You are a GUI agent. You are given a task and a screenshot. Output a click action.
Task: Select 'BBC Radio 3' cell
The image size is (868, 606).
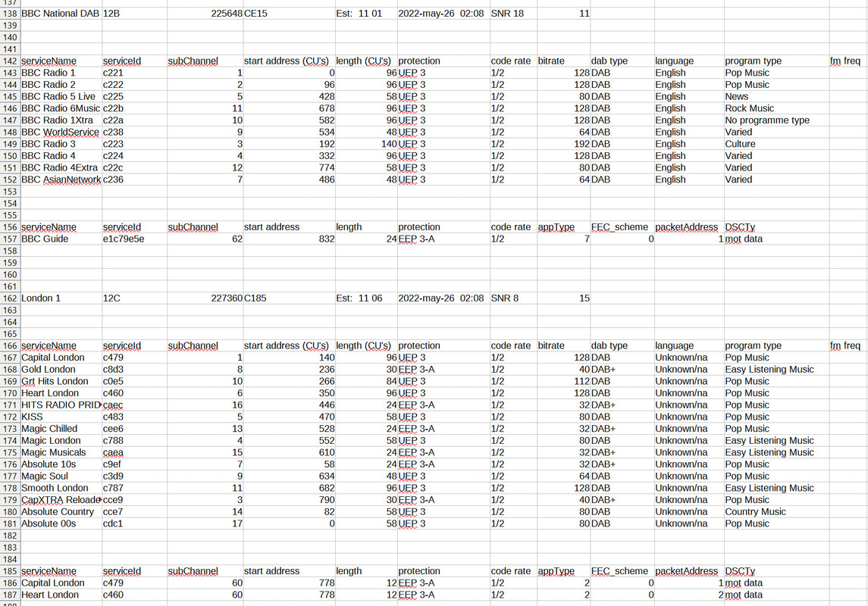pyautogui.click(x=61, y=145)
